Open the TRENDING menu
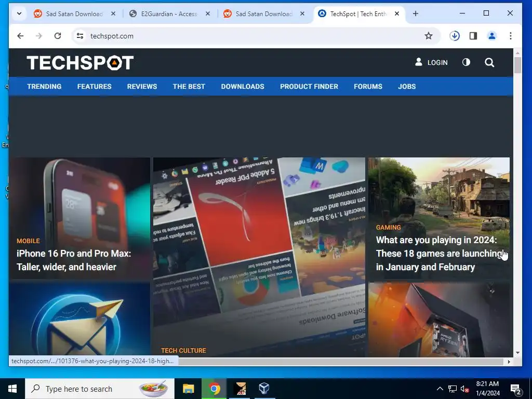Viewport: 532px width, 399px height. (44, 87)
